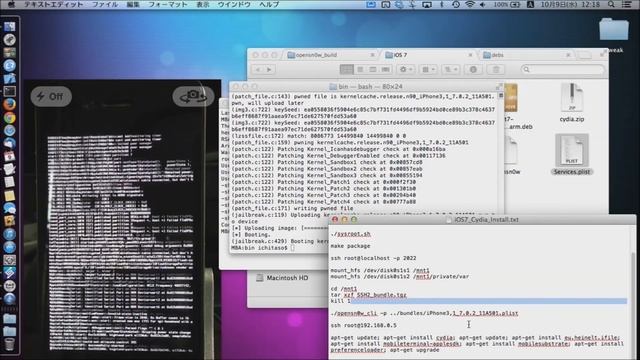The height and width of the screenshot is (360, 640).
Task: Click the volume icon in the menu bar
Action: coord(483,4)
